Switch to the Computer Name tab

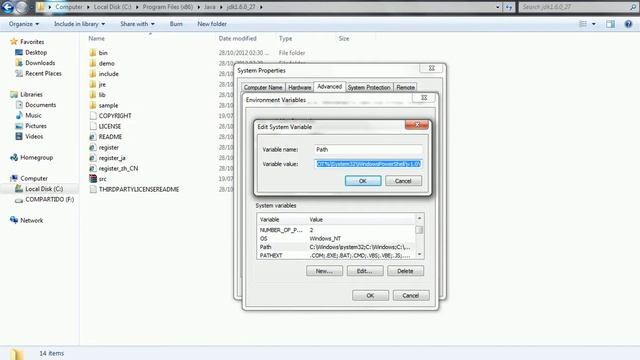(263, 87)
